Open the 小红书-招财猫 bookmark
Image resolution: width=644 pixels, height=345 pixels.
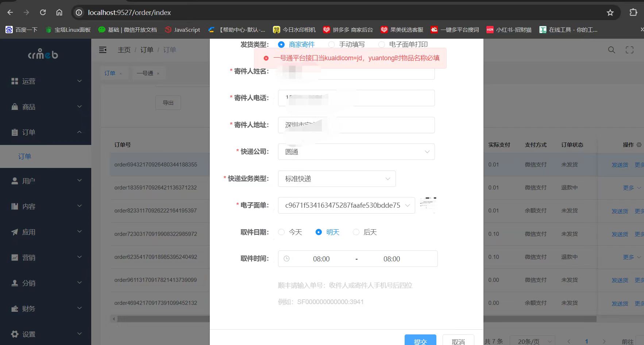pyautogui.click(x=509, y=30)
